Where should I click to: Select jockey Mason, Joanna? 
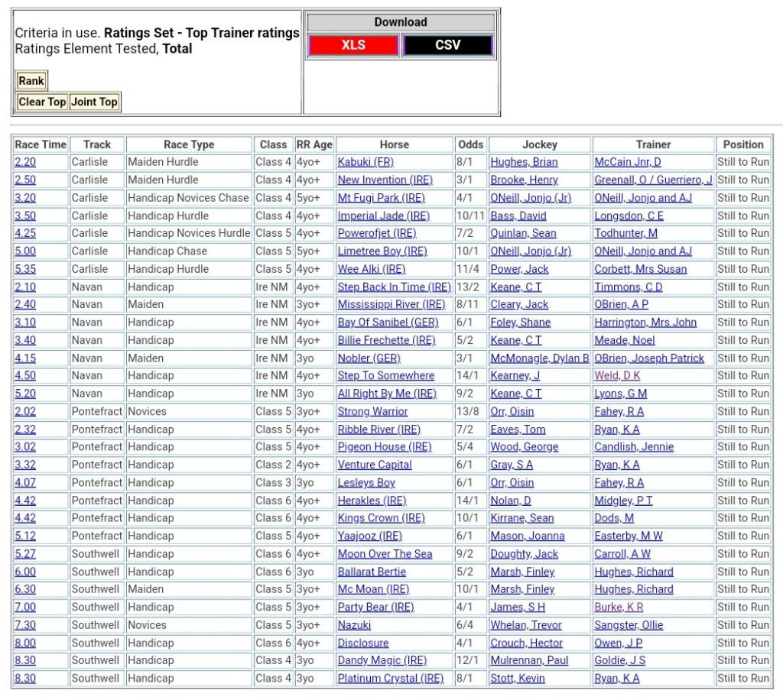click(x=528, y=536)
